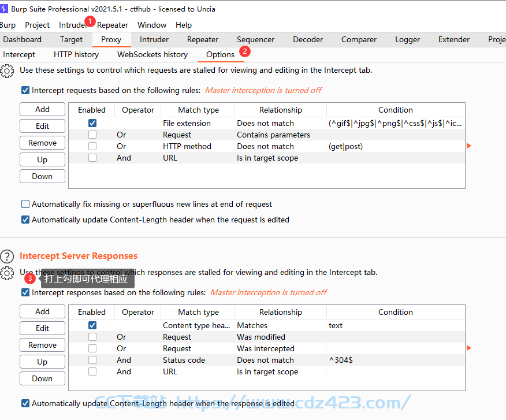This screenshot has height=420, width=506.
Task: Click Remove button for response rules
Action: [42, 345]
